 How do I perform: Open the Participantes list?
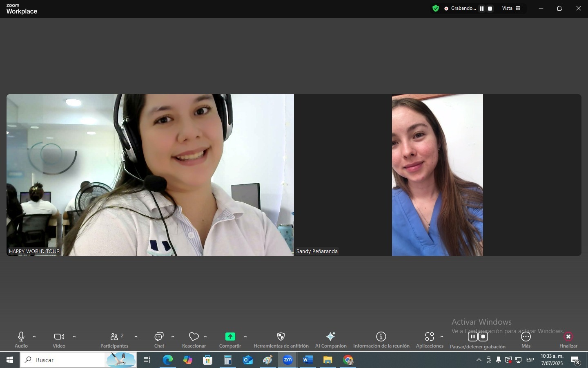pyautogui.click(x=114, y=339)
